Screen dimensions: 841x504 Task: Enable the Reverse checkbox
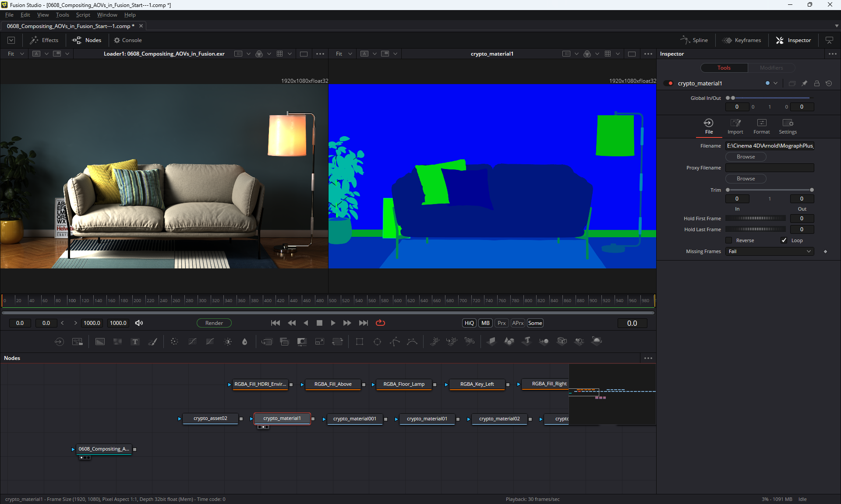click(729, 240)
